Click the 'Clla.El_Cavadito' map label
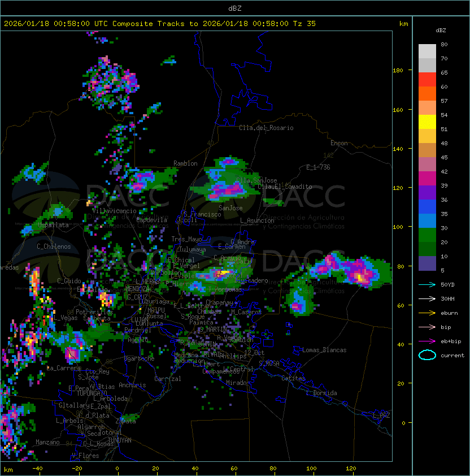The height and width of the screenshot is (476, 470). click(x=285, y=187)
